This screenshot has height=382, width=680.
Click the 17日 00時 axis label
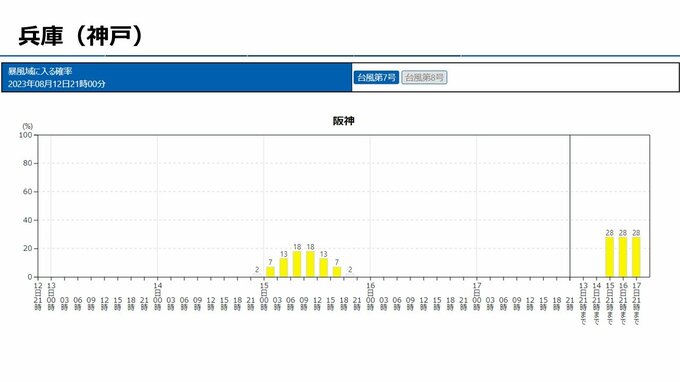click(x=477, y=297)
